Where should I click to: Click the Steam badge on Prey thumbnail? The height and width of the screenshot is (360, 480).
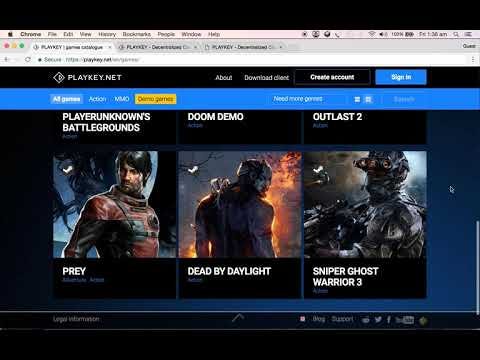(67, 170)
